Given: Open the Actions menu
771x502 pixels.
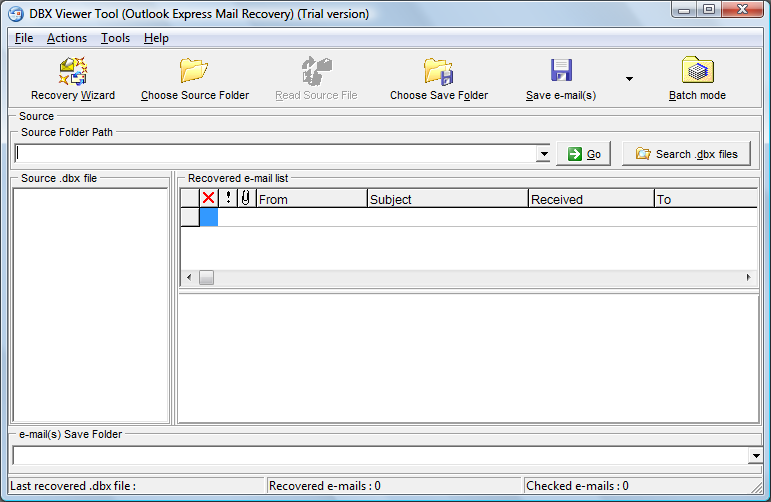Looking at the screenshot, I should (67, 38).
